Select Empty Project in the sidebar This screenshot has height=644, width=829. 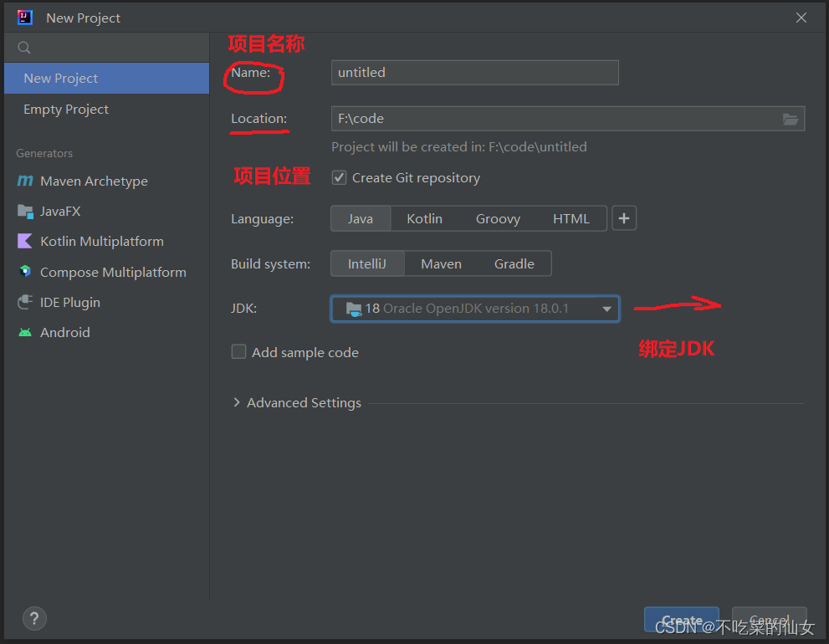click(x=107, y=110)
